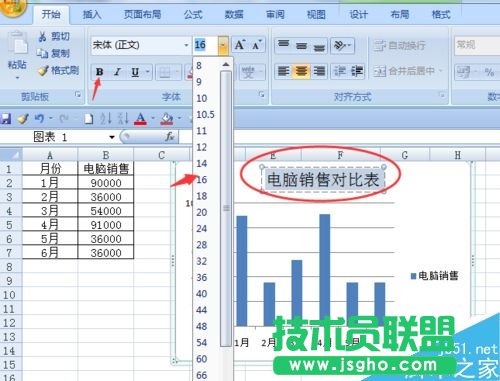Click the fx insert function icon
Viewport: 500px width, 381px height.
click(170, 137)
